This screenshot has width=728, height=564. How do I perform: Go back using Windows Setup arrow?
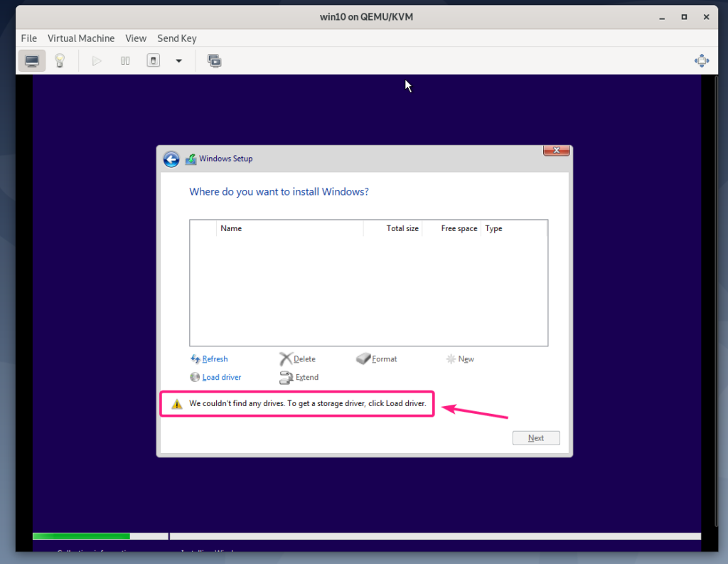pyautogui.click(x=171, y=159)
